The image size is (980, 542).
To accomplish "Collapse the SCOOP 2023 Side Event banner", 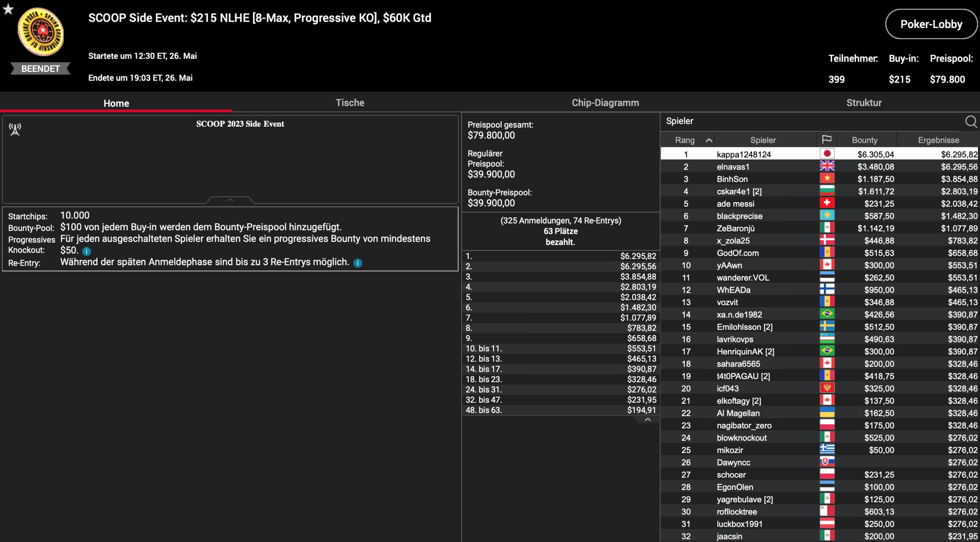I will [230, 200].
